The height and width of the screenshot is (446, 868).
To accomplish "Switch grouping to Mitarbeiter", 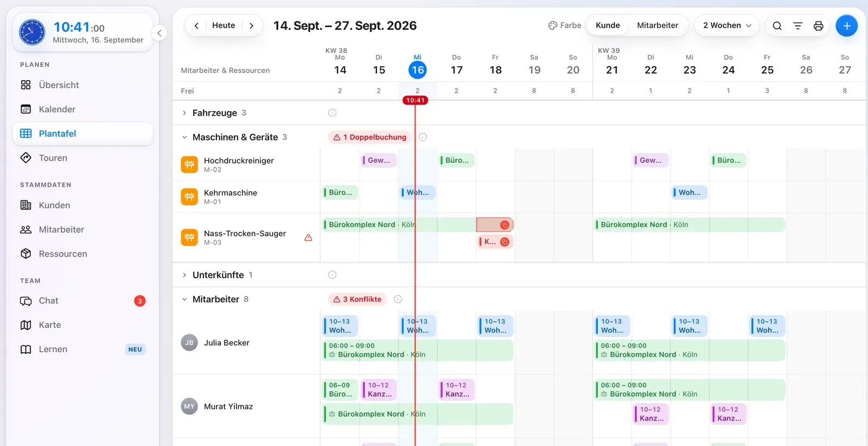I will click(x=658, y=26).
